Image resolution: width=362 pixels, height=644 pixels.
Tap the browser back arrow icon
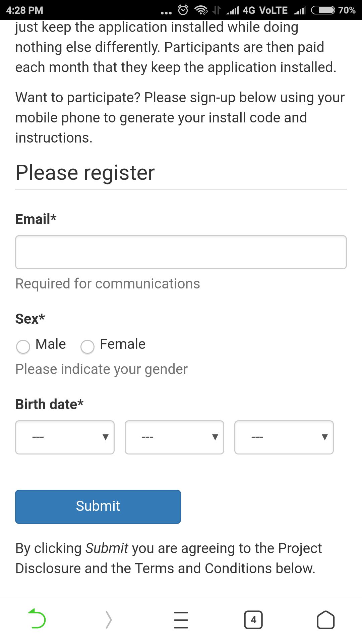(37, 619)
